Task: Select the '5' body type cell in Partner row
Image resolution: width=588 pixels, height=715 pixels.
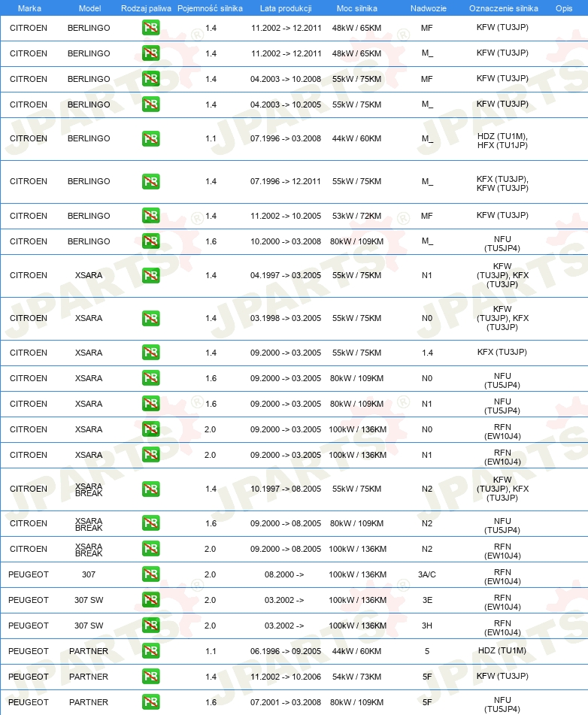Action: pyautogui.click(x=427, y=650)
